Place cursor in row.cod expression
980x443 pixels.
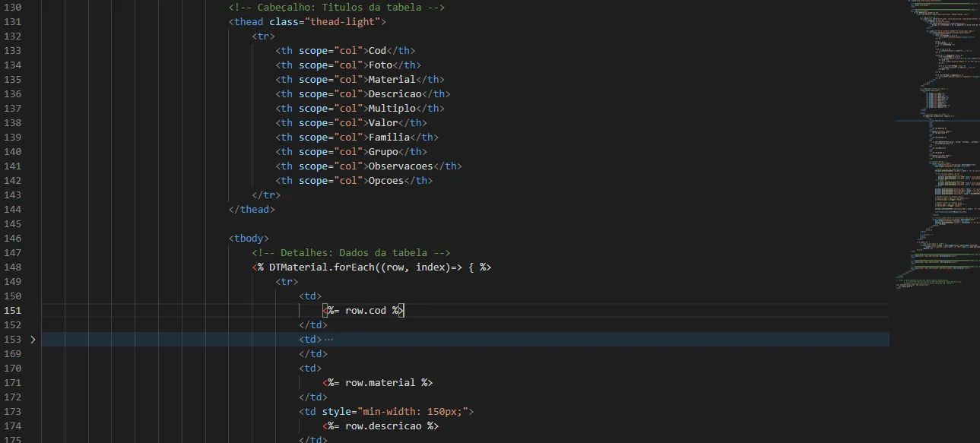coord(365,311)
